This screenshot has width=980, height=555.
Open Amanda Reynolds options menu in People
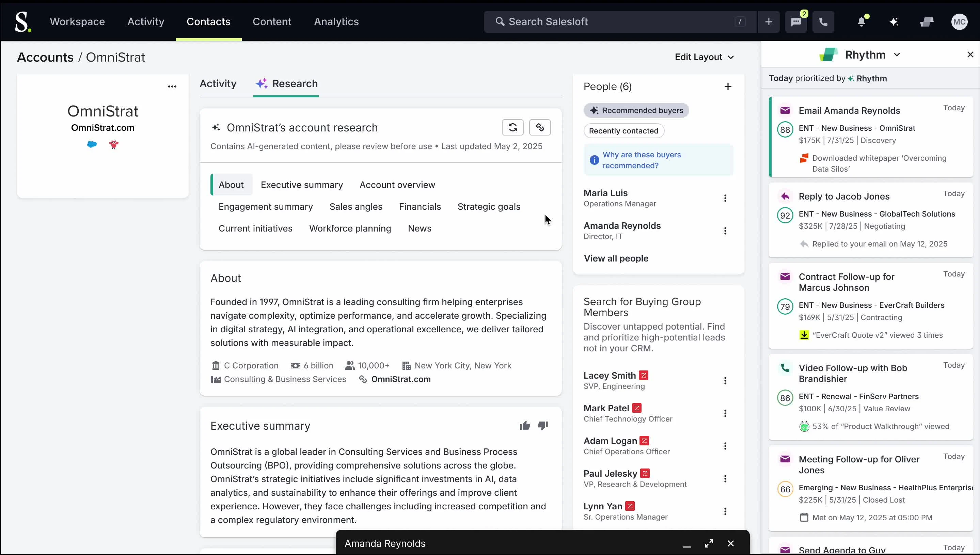tap(725, 231)
